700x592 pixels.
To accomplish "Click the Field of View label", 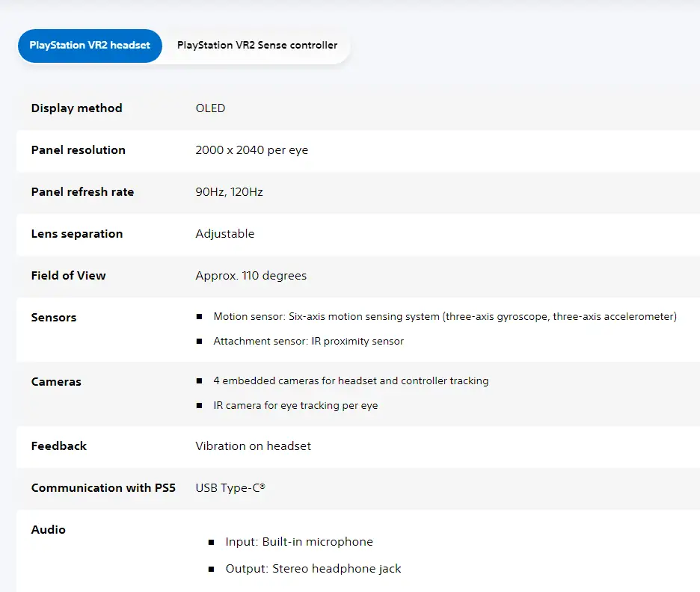I will 68,276.
